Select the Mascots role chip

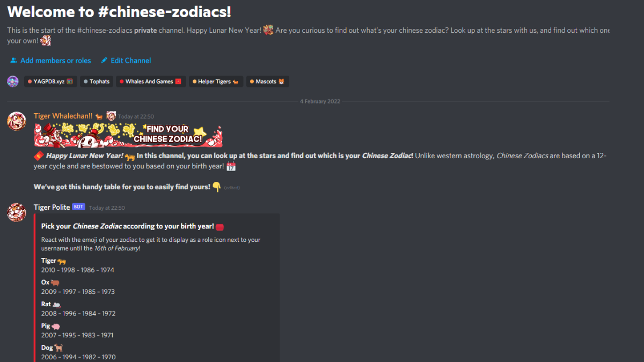(268, 82)
